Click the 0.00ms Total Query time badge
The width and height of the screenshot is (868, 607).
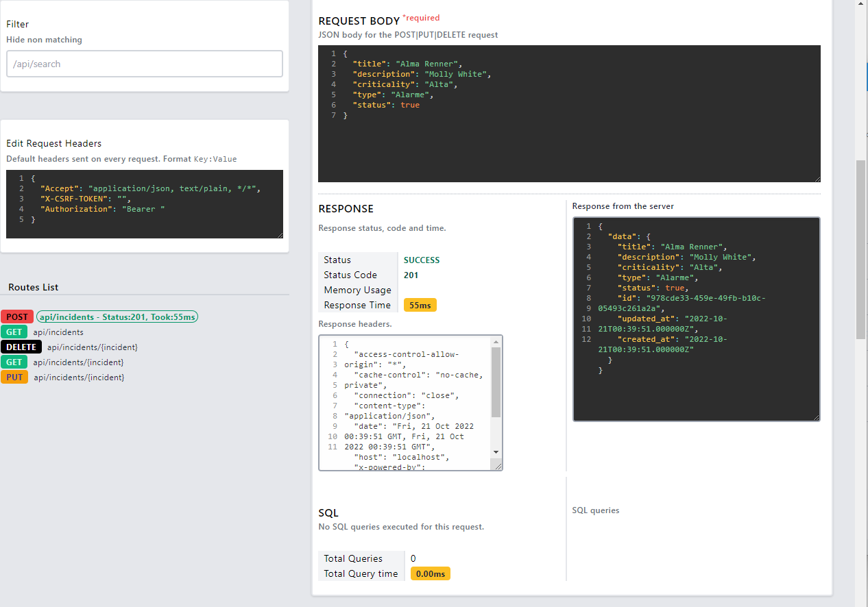(431, 573)
